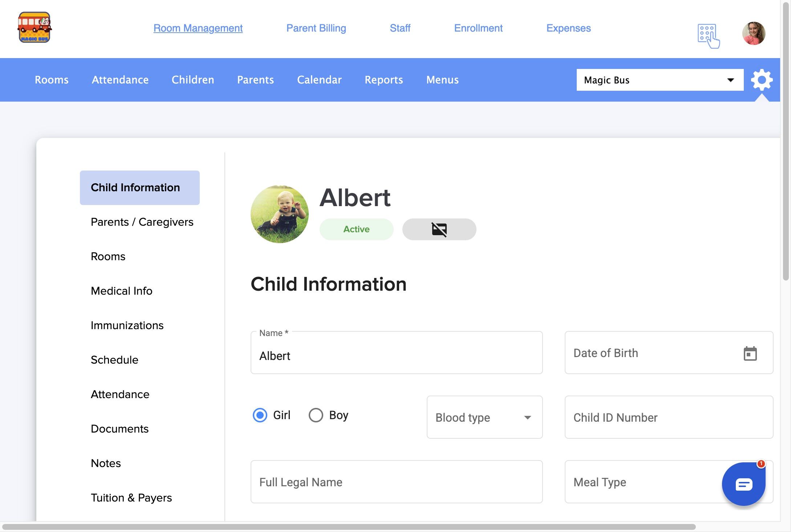Toggle the Active status badge
Viewport: 791px width, 532px height.
356,229
